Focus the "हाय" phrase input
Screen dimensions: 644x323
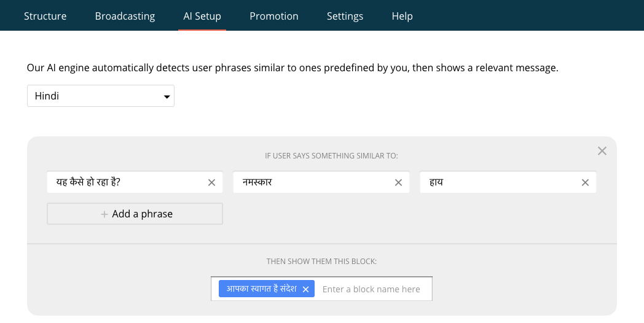498,182
